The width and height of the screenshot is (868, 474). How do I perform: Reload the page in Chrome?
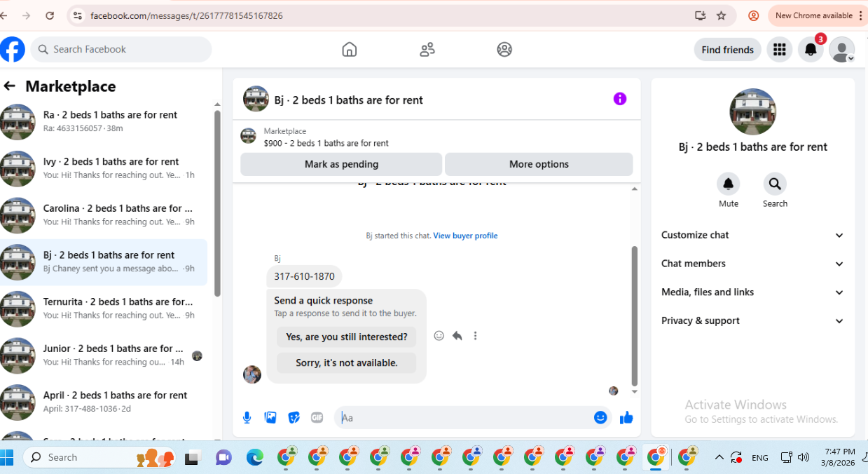[50, 15]
